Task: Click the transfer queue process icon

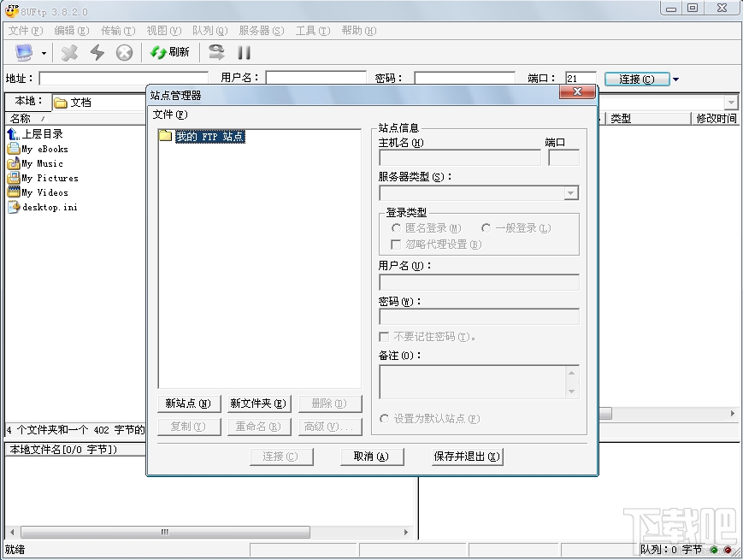Action: (x=216, y=51)
